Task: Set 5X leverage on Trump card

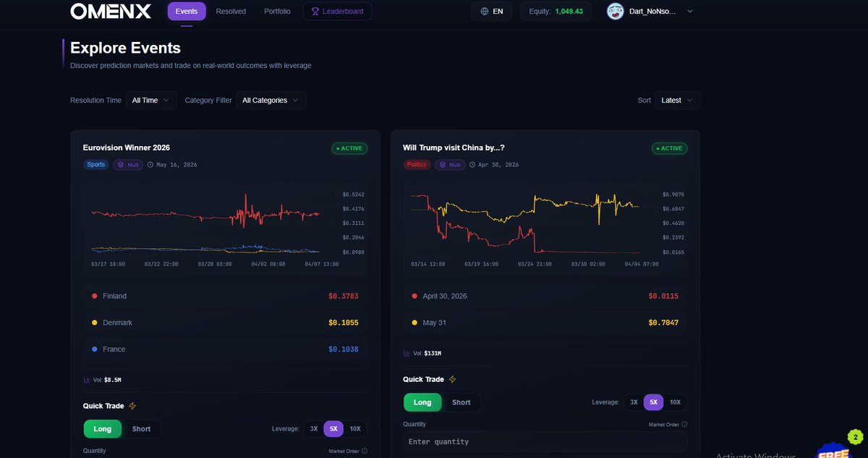Action: click(x=653, y=402)
